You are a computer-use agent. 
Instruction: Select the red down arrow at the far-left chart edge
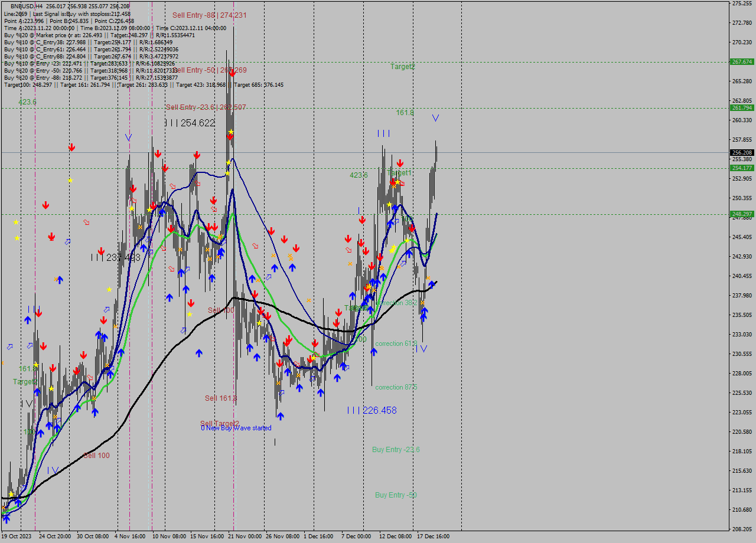tap(45, 205)
